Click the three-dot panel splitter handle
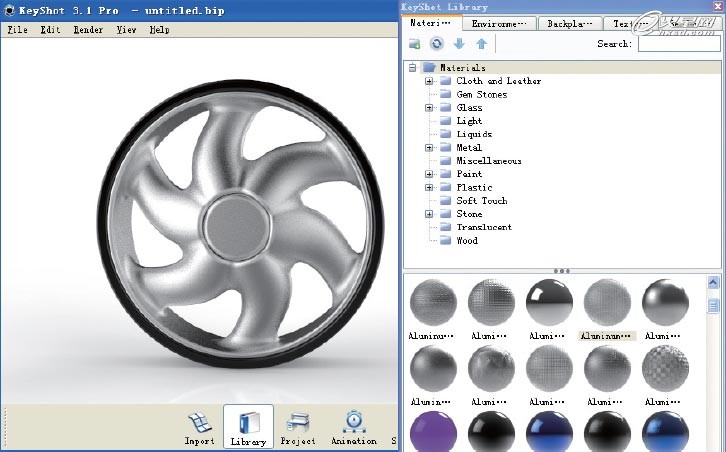This screenshot has height=452, width=726. [562, 271]
